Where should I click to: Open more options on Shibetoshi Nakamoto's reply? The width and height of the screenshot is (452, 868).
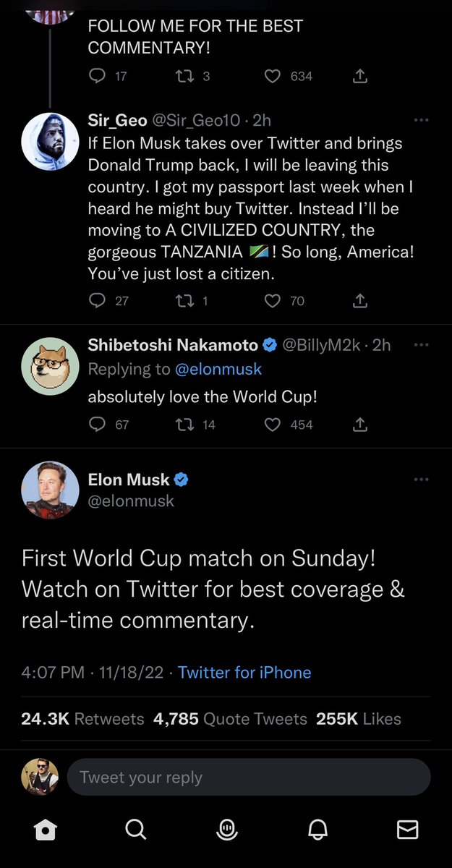pos(421,345)
